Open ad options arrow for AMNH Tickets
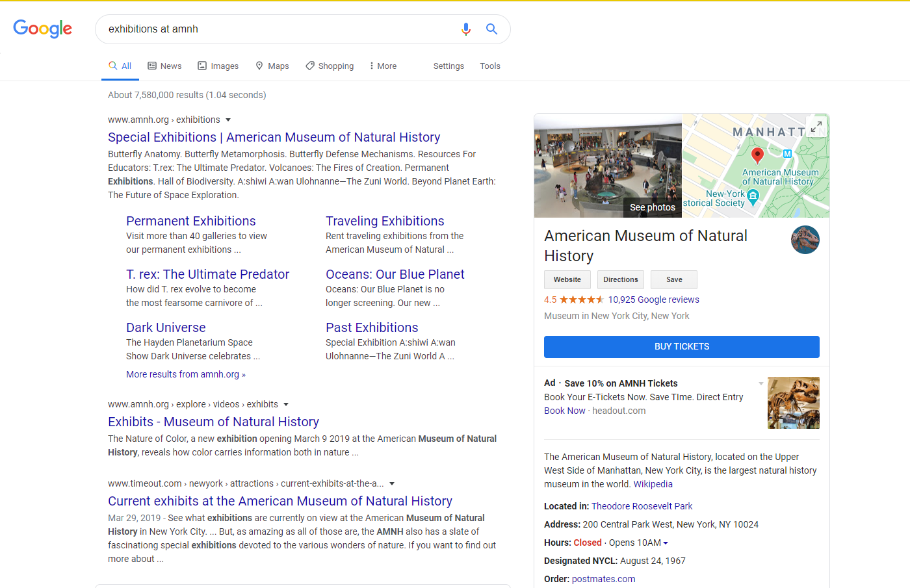Viewport: 910px width, 588px height. point(761,383)
